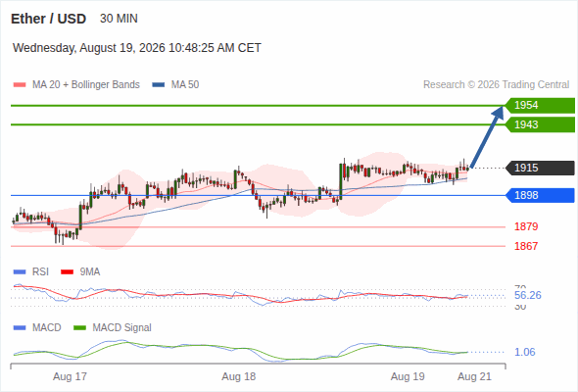The image size is (578, 392).
Task: Click the RSI blue legend marker
Action: tap(20, 272)
